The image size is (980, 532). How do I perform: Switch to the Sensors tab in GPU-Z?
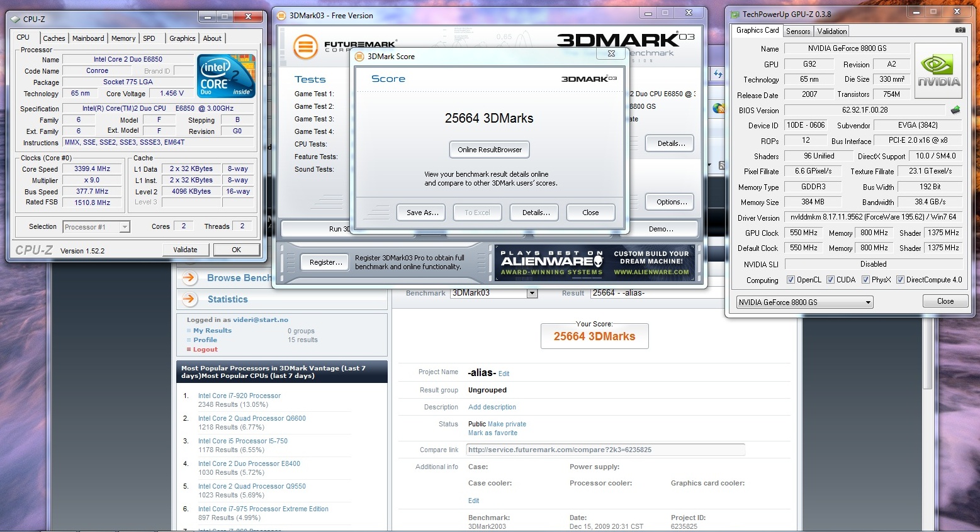[798, 31]
